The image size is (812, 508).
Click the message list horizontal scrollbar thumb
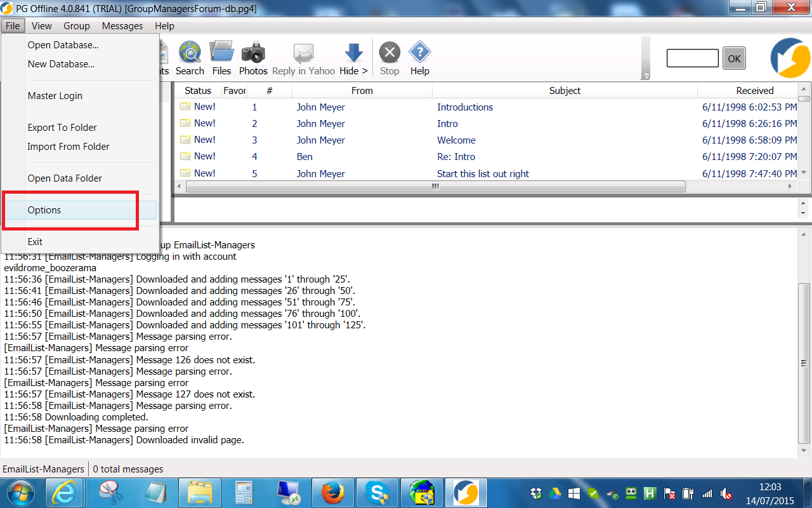pos(435,187)
